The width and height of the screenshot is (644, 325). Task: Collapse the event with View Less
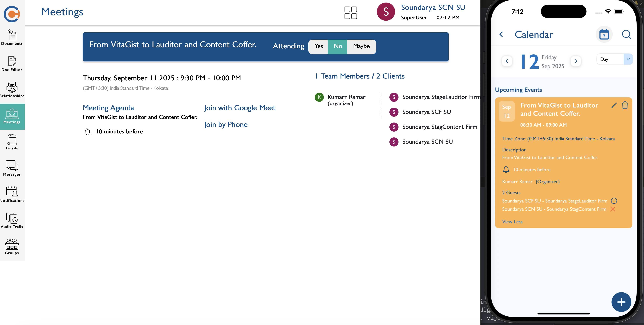pos(512,222)
